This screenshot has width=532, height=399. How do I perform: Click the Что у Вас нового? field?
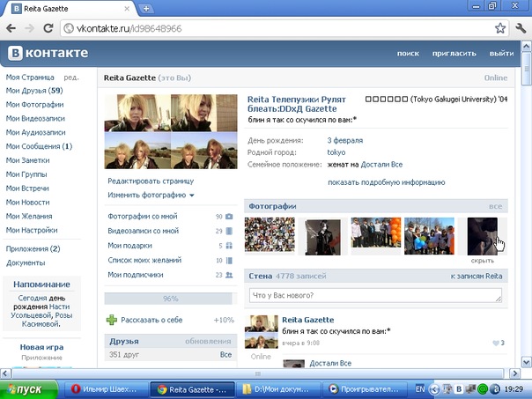point(377,295)
